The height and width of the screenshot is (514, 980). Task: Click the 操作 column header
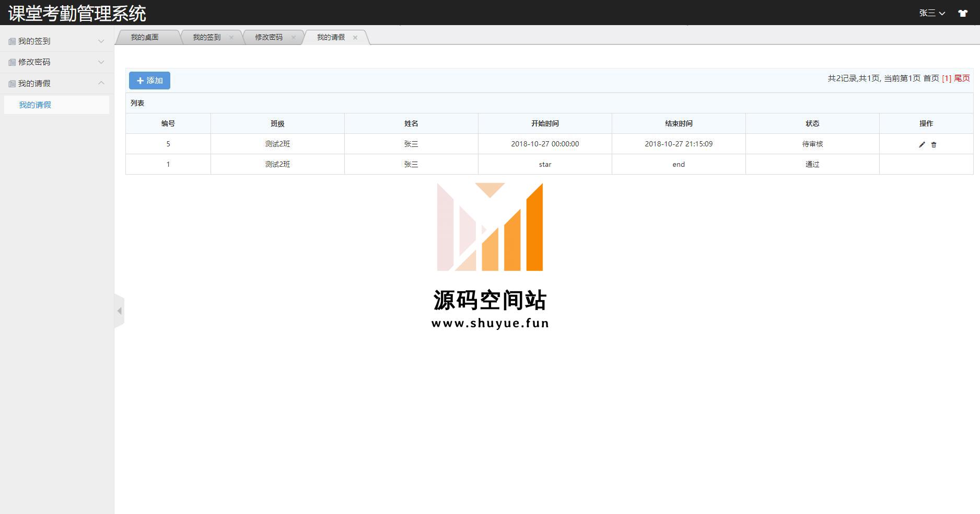926,123
